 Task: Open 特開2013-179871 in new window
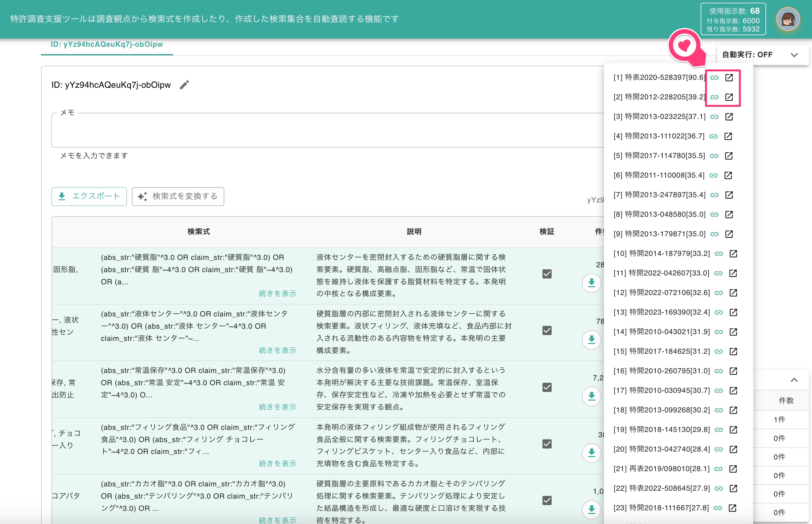click(x=729, y=234)
